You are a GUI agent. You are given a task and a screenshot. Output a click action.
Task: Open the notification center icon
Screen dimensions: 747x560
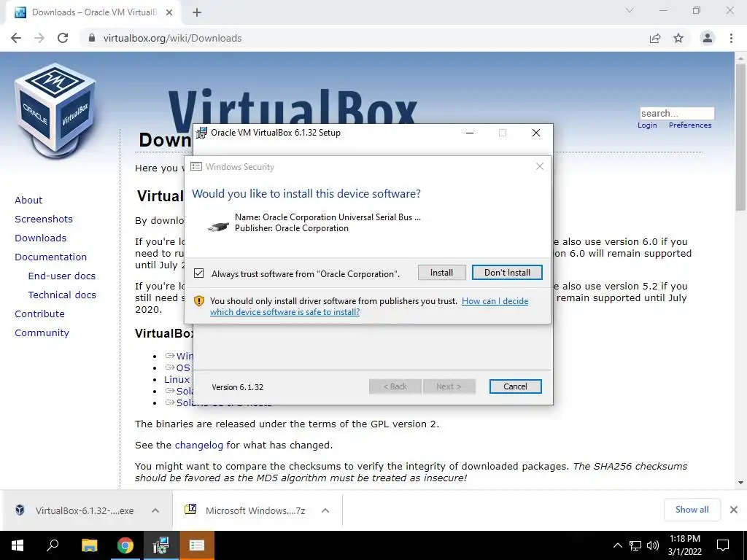pos(723,545)
